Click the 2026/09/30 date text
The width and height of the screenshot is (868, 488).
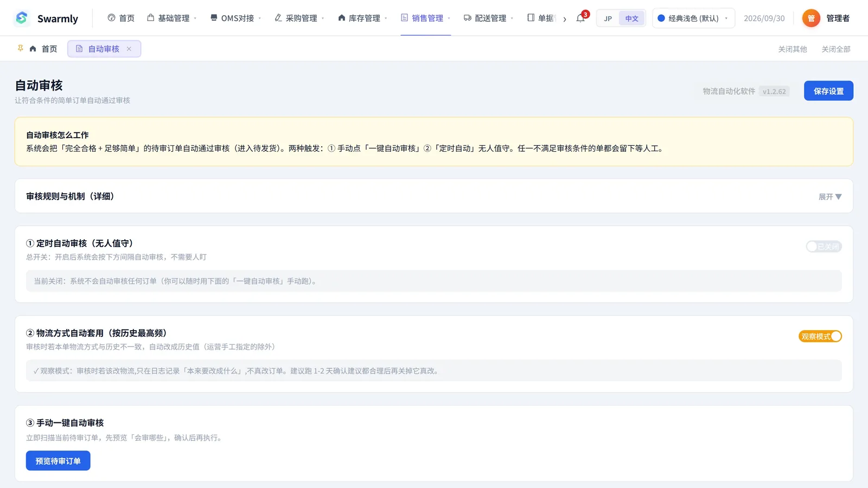click(764, 18)
